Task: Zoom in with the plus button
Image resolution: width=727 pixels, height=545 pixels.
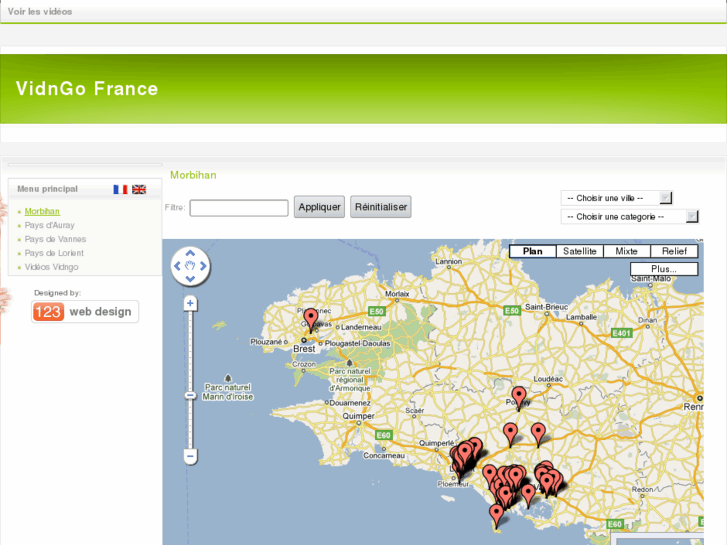Action: [x=190, y=303]
